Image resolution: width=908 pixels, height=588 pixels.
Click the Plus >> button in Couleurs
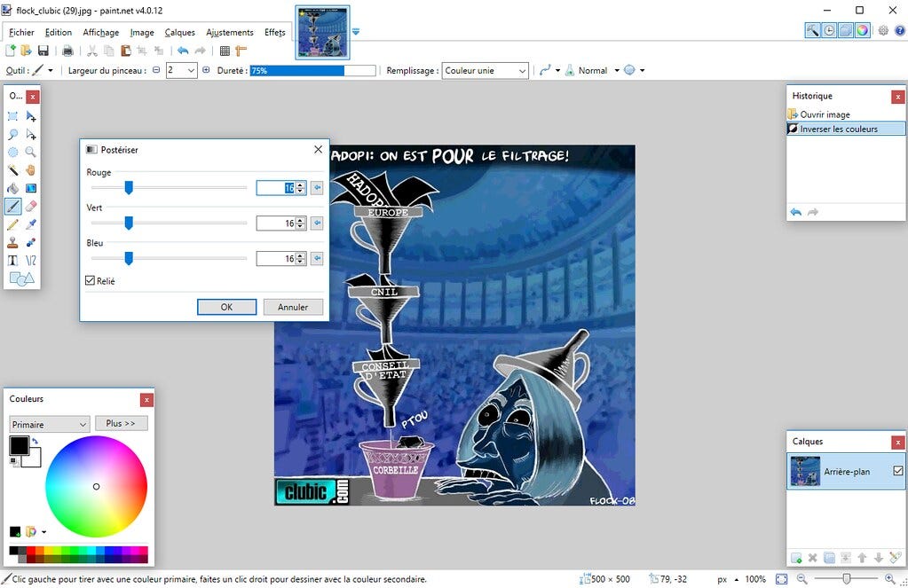point(121,423)
